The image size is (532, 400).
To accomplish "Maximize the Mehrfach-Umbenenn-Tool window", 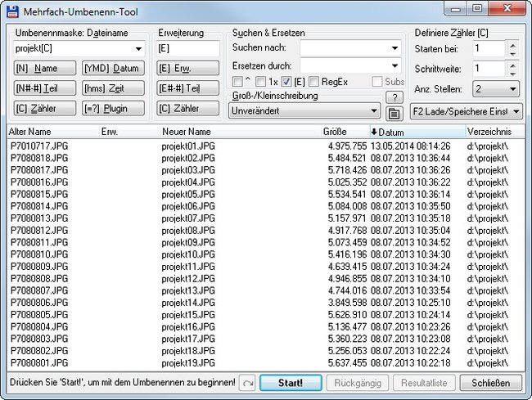I will (x=477, y=9).
